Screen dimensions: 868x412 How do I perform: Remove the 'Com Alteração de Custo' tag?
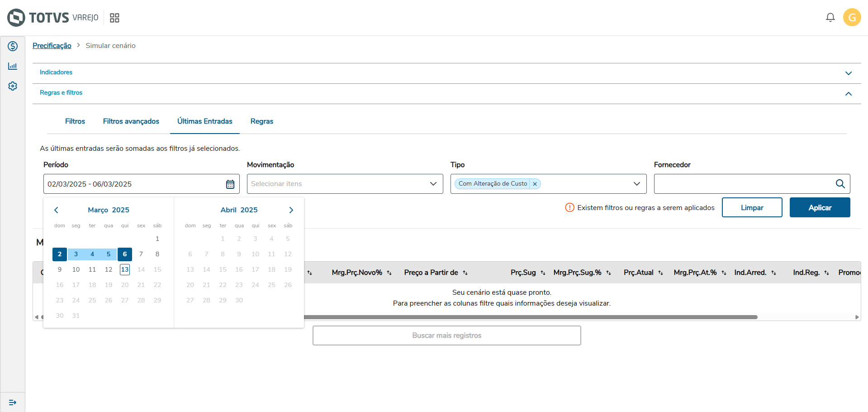pyautogui.click(x=535, y=184)
